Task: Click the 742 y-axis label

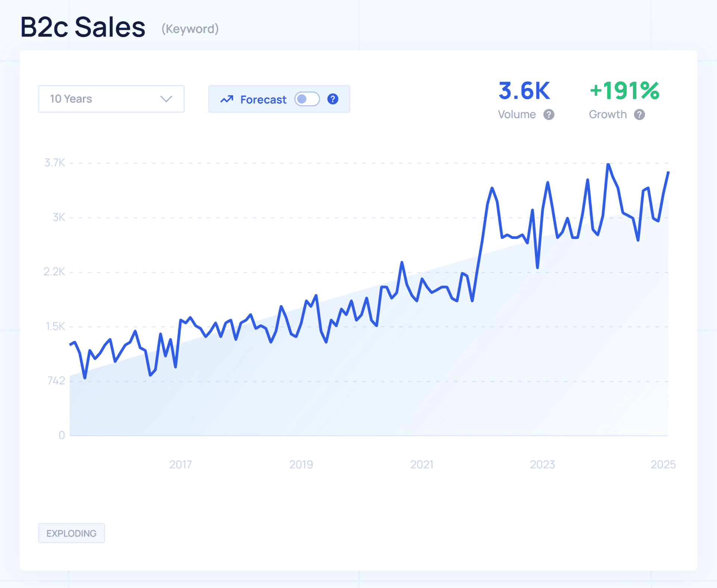Action: pyautogui.click(x=56, y=381)
